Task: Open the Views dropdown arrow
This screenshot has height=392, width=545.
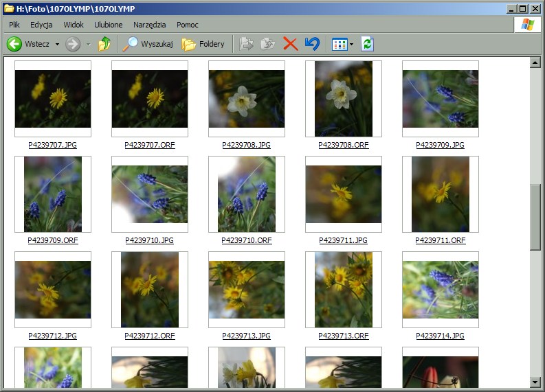Action: tap(351, 45)
